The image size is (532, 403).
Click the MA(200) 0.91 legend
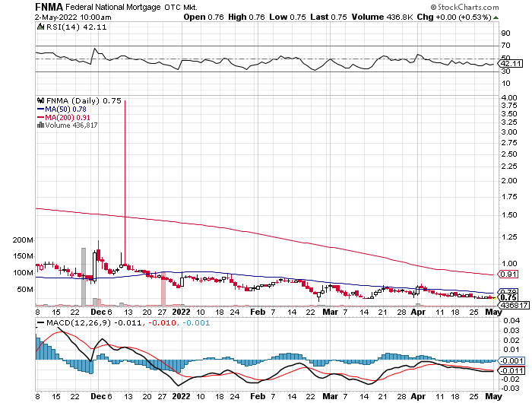pyautogui.click(x=64, y=117)
